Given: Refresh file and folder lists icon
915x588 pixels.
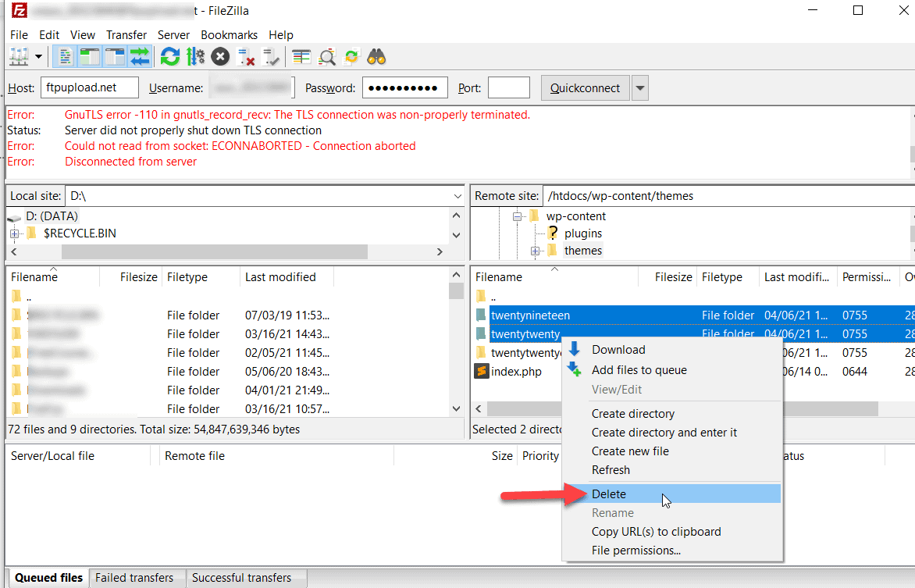Looking at the screenshot, I should point(170,57).
